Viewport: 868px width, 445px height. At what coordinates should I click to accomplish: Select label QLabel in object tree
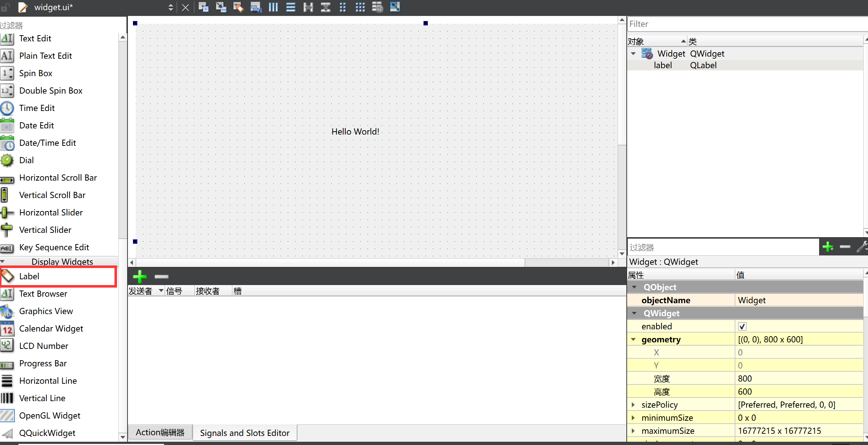click(x=663, y=65)
